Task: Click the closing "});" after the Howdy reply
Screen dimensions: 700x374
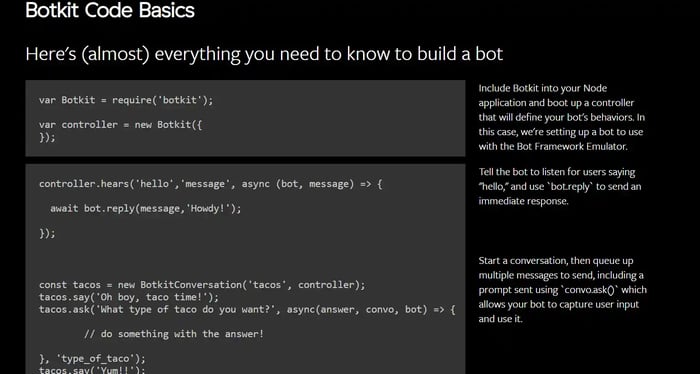Action: (x=47, y=233)
